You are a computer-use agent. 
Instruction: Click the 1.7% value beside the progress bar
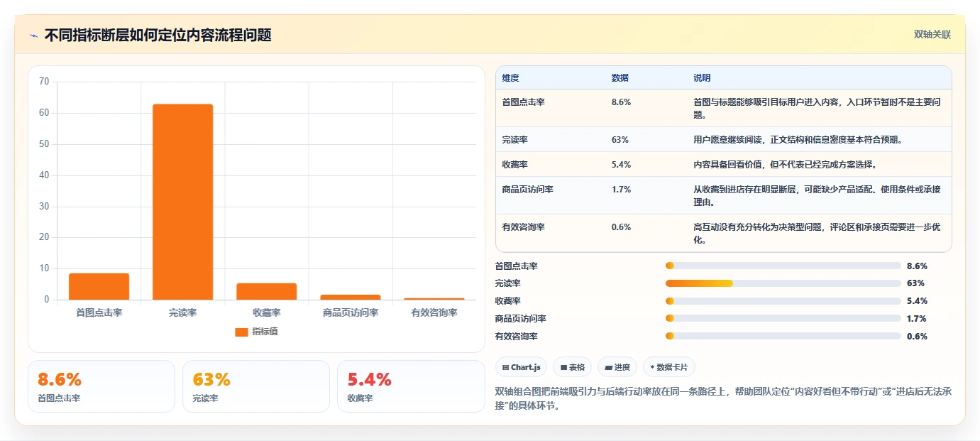point(917,319)
